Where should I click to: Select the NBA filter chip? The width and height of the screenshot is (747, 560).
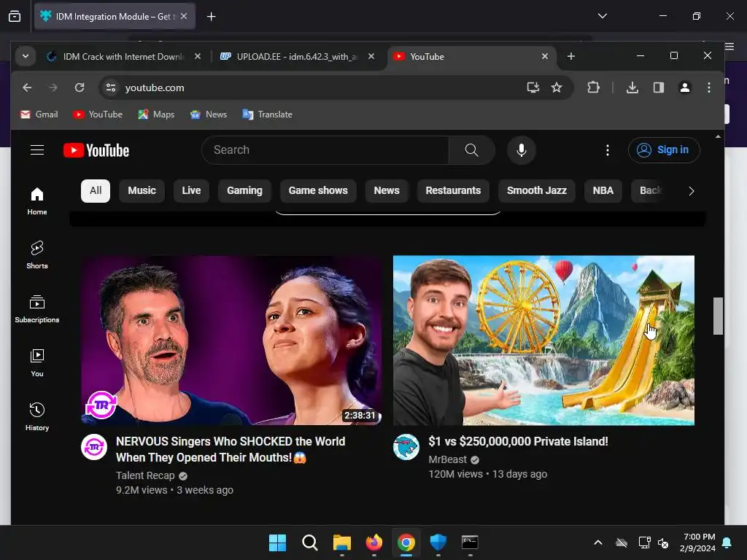tap(603, 190)
